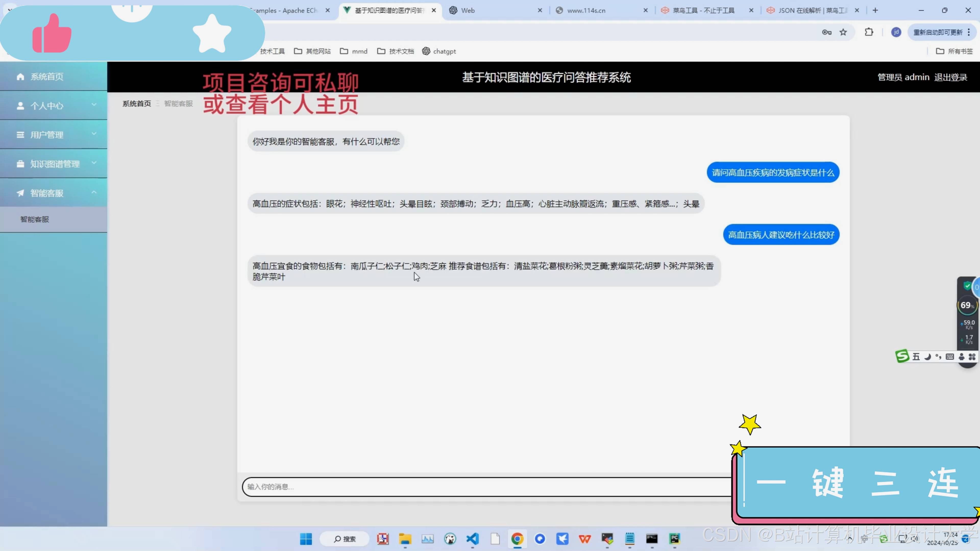Click the Sogou input method S logo
The width and height of the screenshot is (980, 551).
point(902,356)
